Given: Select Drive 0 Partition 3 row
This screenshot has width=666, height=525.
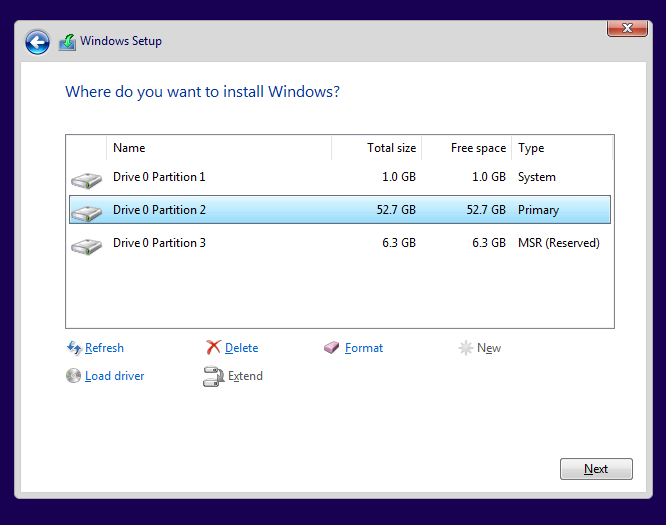Looking at the screenshot, I should [x=340, y=243].
